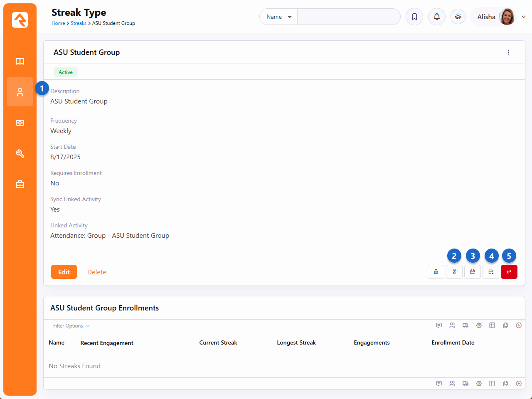
Task: Click the orange Edit button
Action: coord(64,272)
